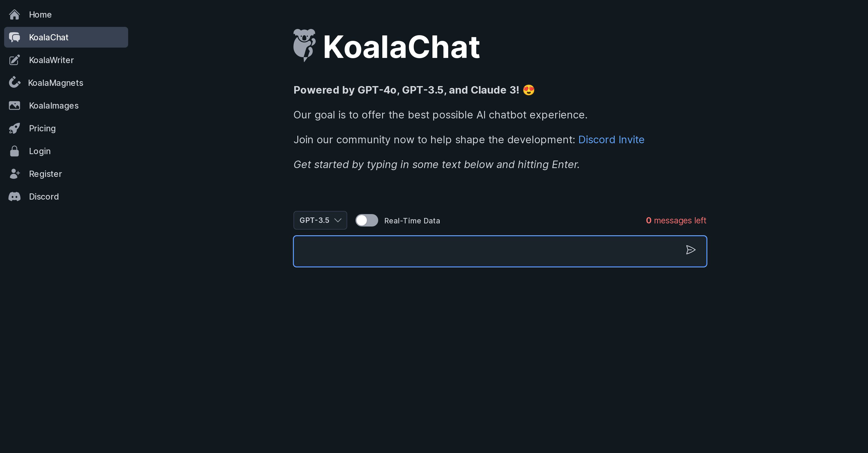This screenshot has height=453, width=868.
Task: Toggle the Real-Time Data switch
Action: [x=367, y=220]
